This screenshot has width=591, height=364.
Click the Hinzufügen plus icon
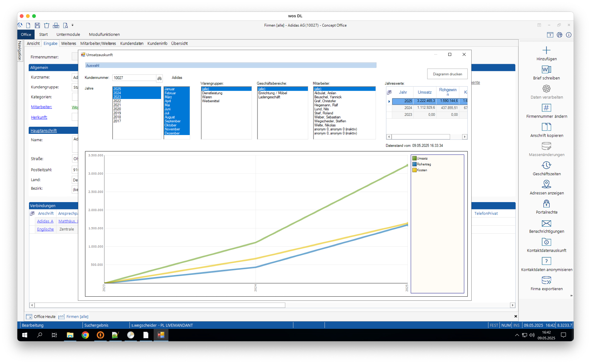546,50
